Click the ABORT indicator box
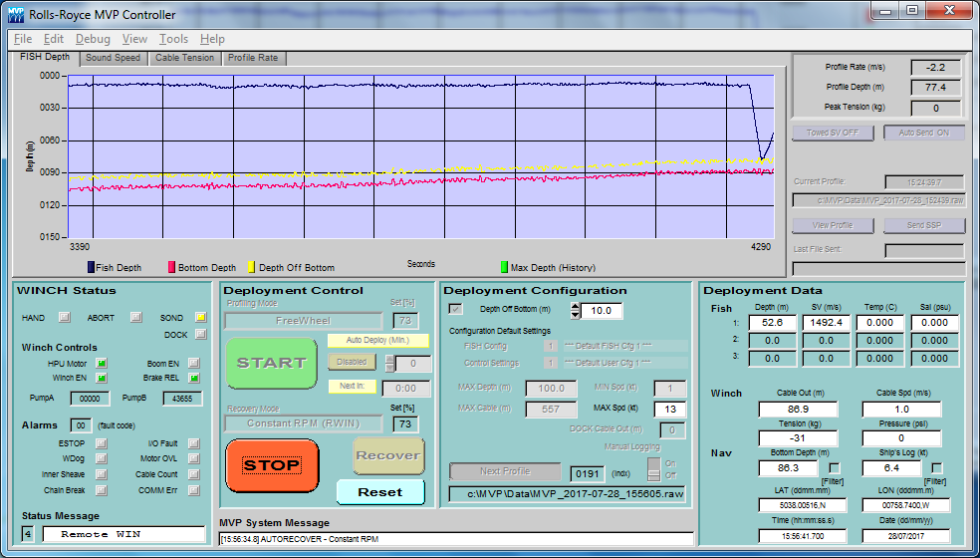Screen dimensions: 980x558 tap(135, 318)
